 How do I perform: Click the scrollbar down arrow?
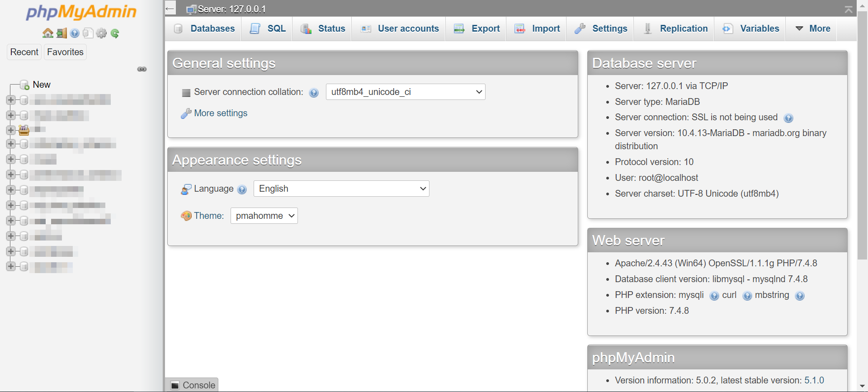[863, 387]
